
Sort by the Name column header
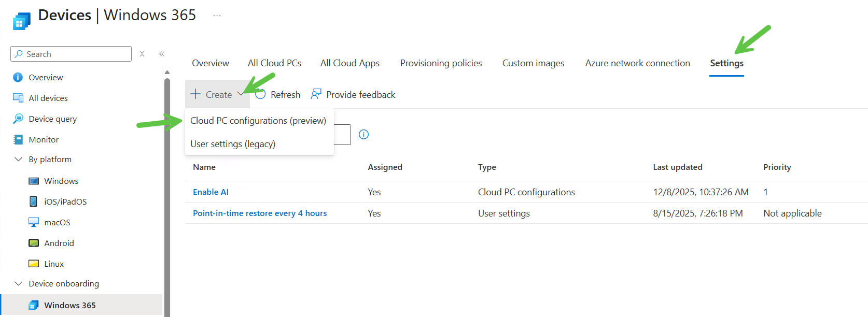point(204,167)
